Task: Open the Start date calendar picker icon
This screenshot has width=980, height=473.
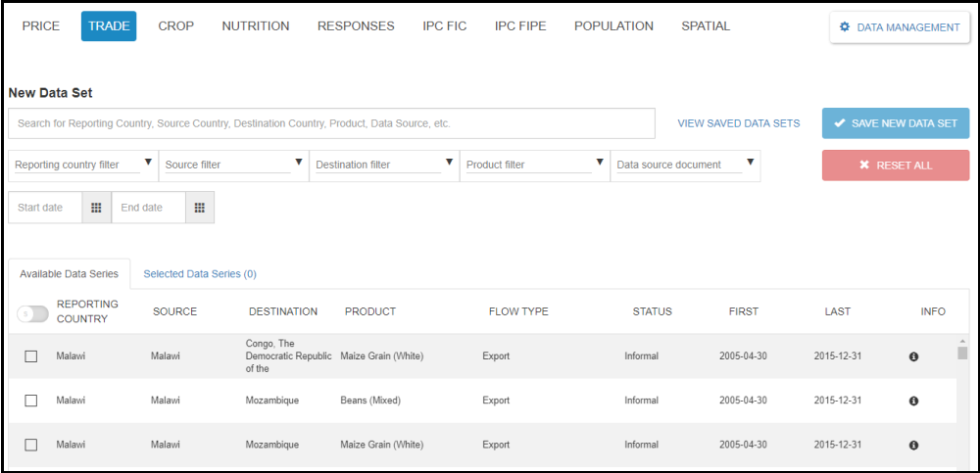Action: click(x=96, y=208)
